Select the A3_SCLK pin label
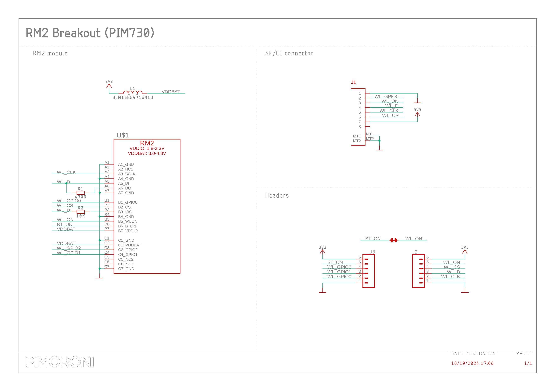Screen dimensions: 555x392 (127, 174)
